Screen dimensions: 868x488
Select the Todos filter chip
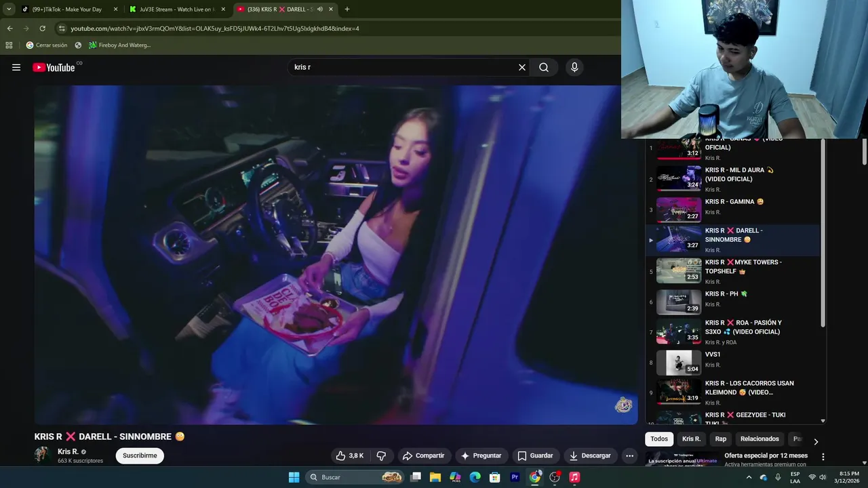tap(659, 439)
